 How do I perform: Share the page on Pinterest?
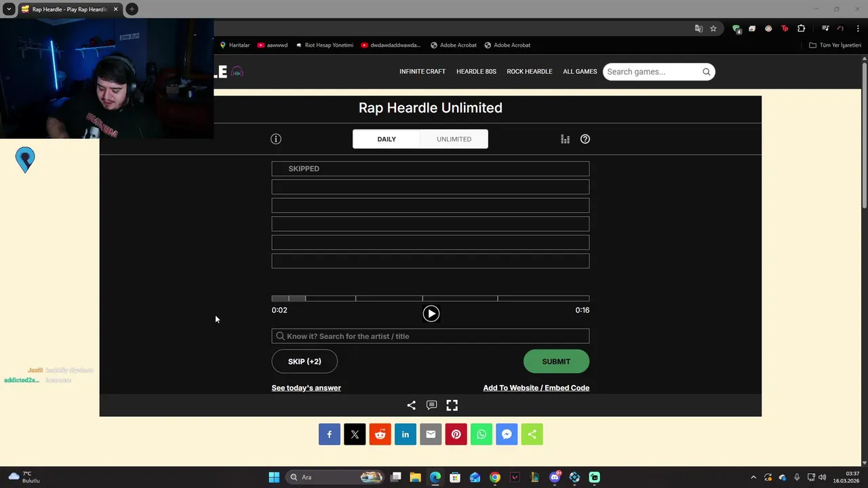point(456,434)
